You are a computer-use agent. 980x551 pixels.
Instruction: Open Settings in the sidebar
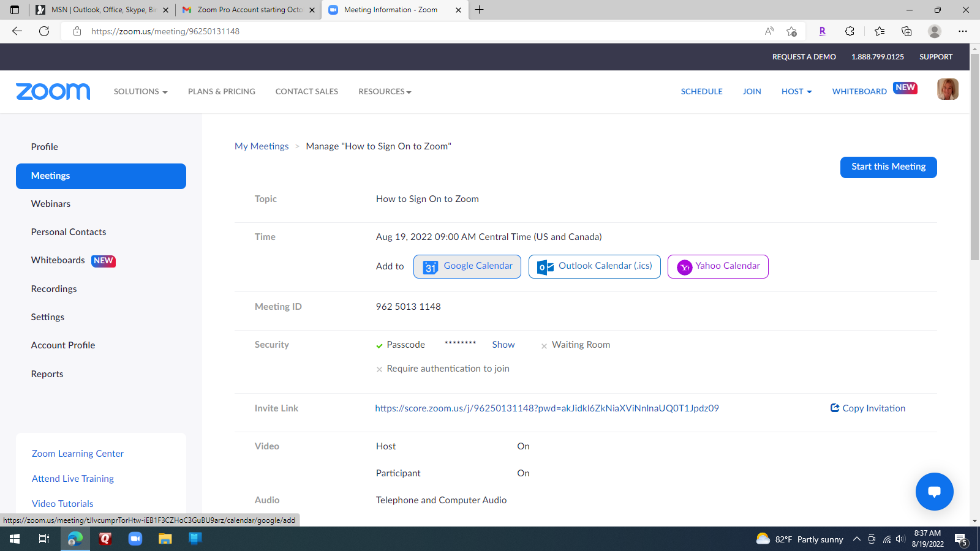[x=48, y=317]
